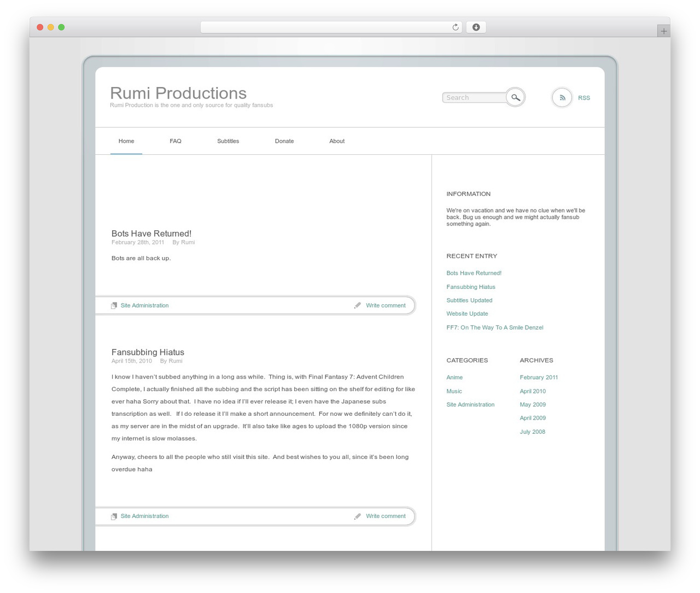The image size is (700, 593).
Task: Open a new tab with the plus icon
Action: [x=664, y=31]
